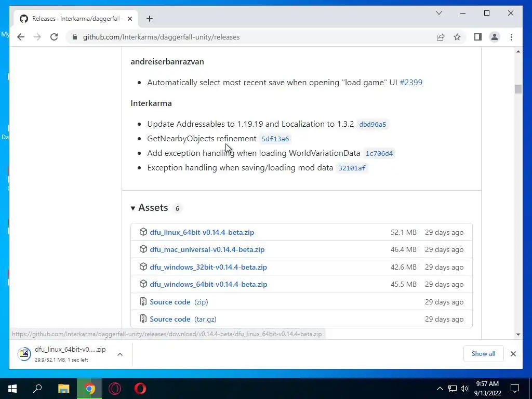The image size is (532, 399).
Task: Download Source code (tar.gz)
Action: (183, 320)
